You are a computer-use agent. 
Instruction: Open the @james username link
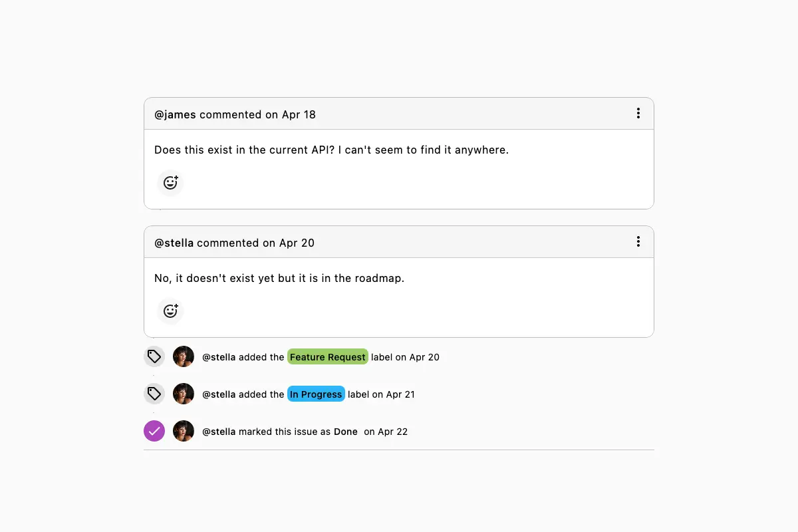coord(175,114)
